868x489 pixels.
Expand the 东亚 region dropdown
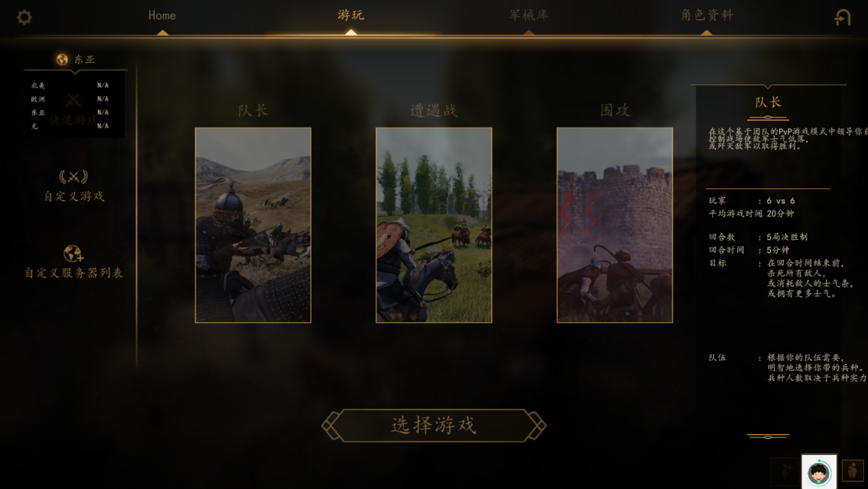tap(75, 60)
